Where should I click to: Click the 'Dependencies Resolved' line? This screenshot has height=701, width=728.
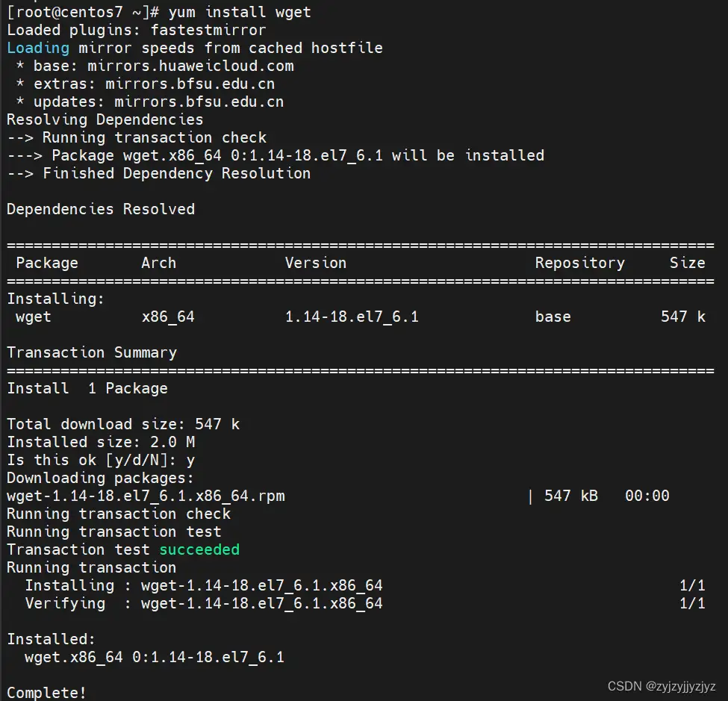(101, 209)
